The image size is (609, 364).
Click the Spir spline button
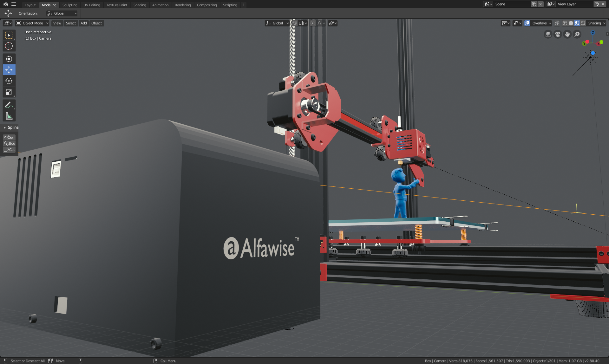(x=9, y=137)
